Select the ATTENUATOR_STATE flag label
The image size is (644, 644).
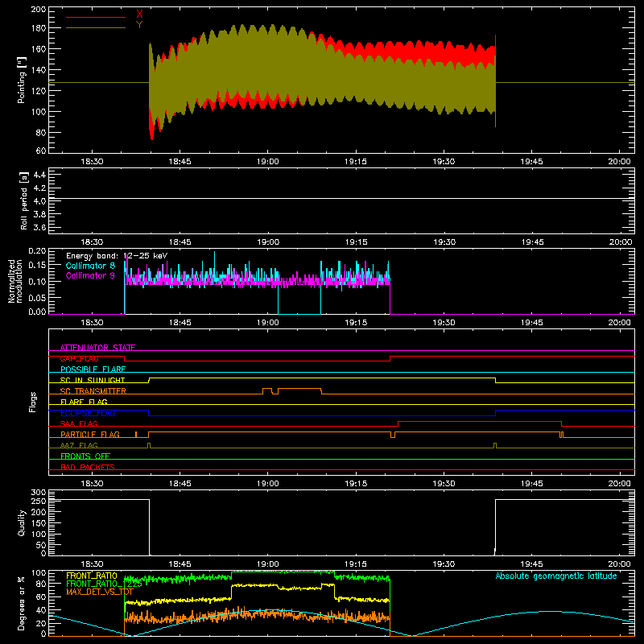tap(97, 348)
